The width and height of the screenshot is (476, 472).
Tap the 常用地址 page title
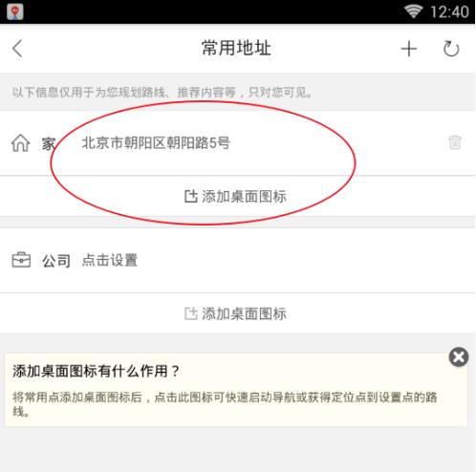coord(236,48)
